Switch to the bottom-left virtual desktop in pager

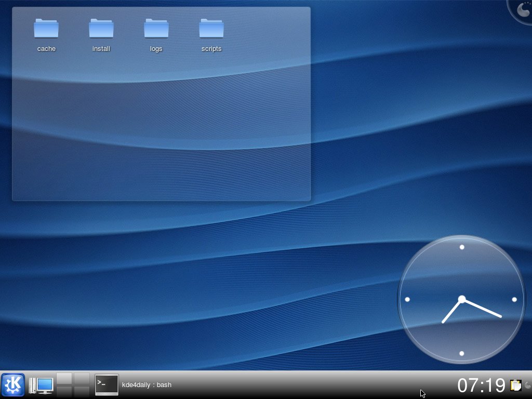click(x=64, y=391)
